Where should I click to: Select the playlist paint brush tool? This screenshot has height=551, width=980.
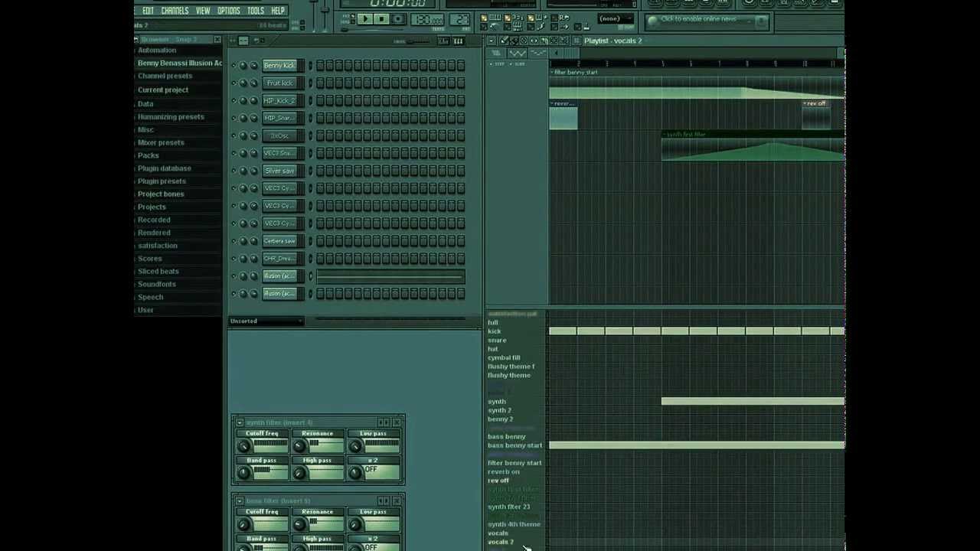coord(514,41)
